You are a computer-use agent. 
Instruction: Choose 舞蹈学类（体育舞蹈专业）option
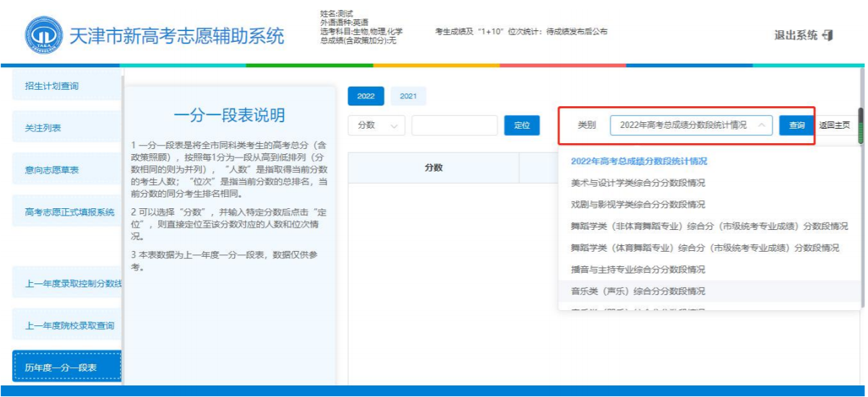click(x=710, y=248)
